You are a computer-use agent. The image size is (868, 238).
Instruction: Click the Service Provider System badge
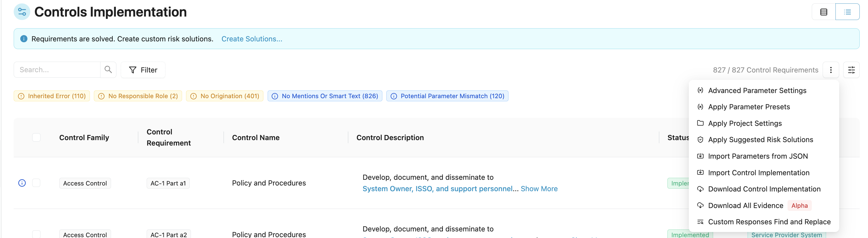click(786, 234)
